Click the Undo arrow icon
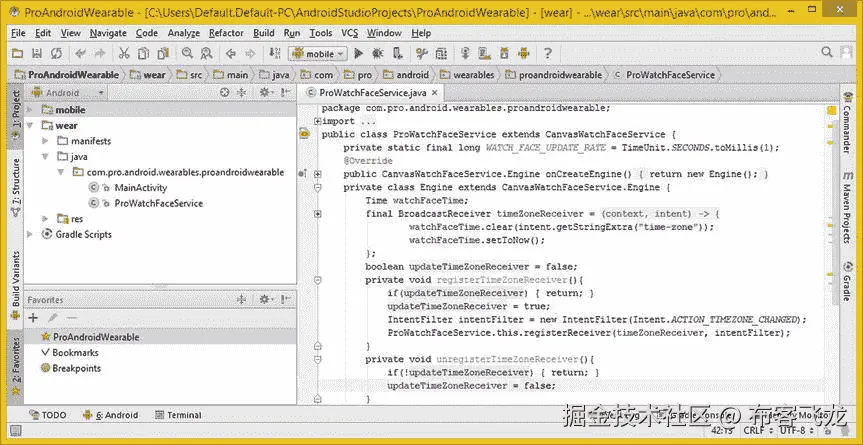This screenshot has height=445, width=863. coord(80,53)
